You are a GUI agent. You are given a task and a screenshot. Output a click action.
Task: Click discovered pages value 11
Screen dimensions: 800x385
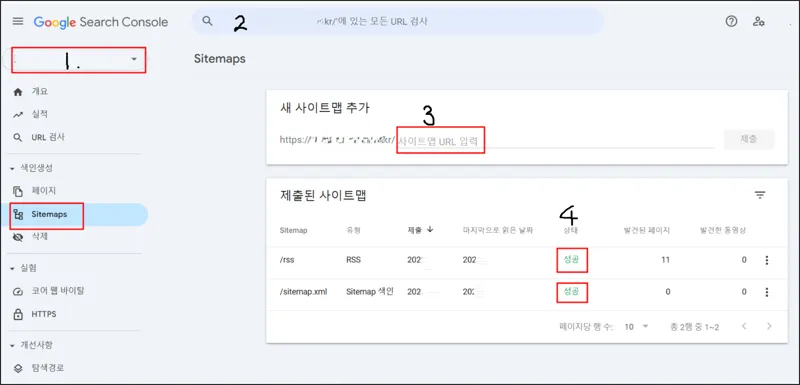pos(665,260)
